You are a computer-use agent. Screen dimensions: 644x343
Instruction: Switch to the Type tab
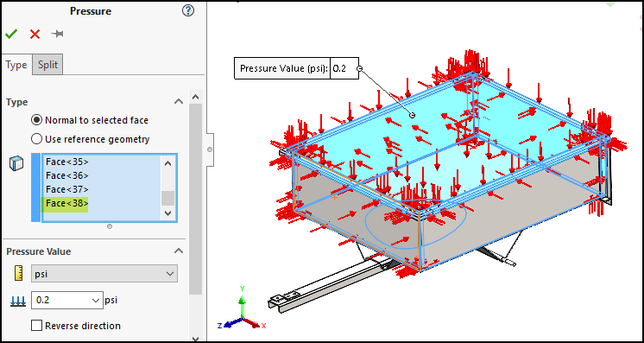pyautogui.click(x=16, y=65)
